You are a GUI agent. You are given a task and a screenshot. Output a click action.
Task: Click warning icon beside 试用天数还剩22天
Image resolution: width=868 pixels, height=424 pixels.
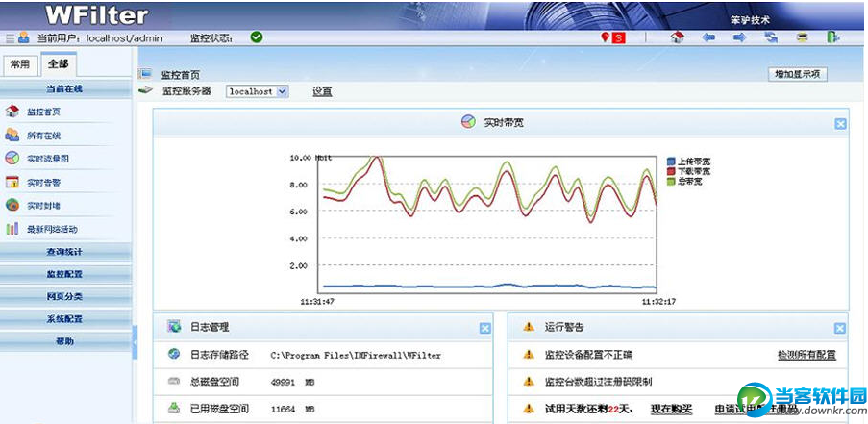pos(529,409)
